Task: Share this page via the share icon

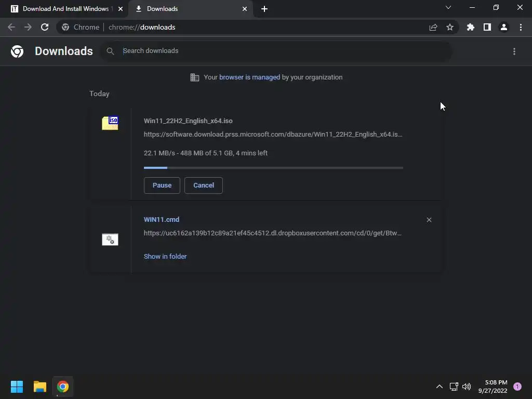Action: pyautogui.click(x=433, y=27)
